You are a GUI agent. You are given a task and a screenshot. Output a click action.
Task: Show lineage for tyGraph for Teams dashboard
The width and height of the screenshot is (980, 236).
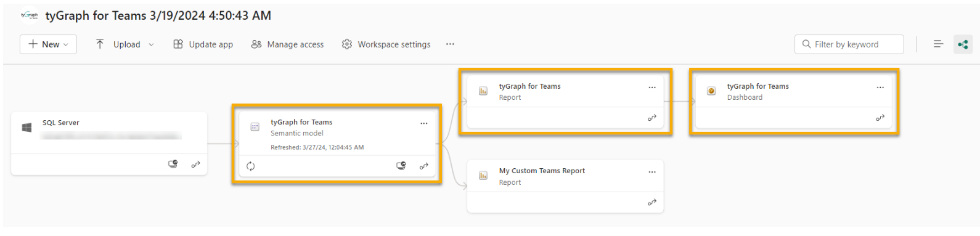(x=880, y=118)
